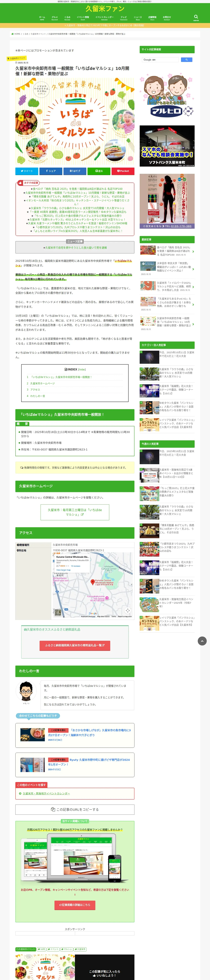Screen dimensions: 210x980
Task: Open weekly popular article 小郡市民まつり2025
Action: 167,549
